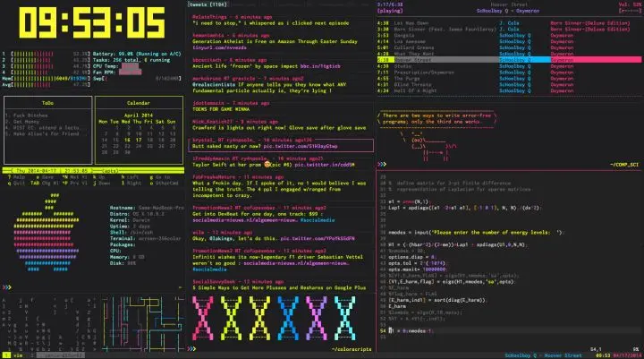The height and width of the screenshot is (359, 644).
Task: Click the large 09:53:05 clock
Action: 92,22
